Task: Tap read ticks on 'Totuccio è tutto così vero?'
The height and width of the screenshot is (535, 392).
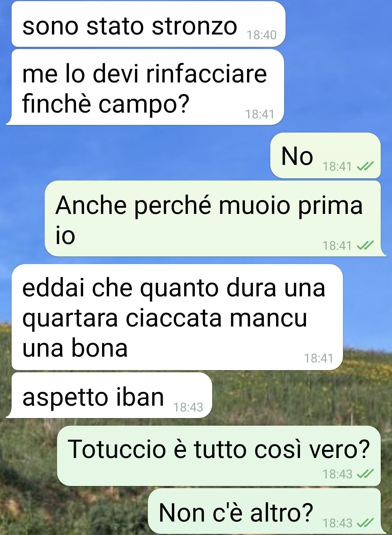Action: 365,474
